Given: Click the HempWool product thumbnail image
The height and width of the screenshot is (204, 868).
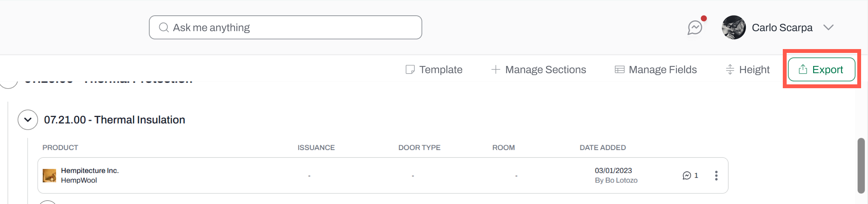Looking at the screenshot, I should pyautogui.click(x=49, y=176).
